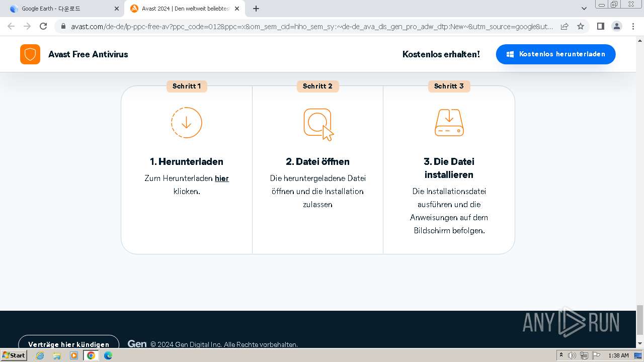Image resolution: width=644 pixels, height=362 pixels.
Task: Click the address bar URL
Action: (312, 26)
